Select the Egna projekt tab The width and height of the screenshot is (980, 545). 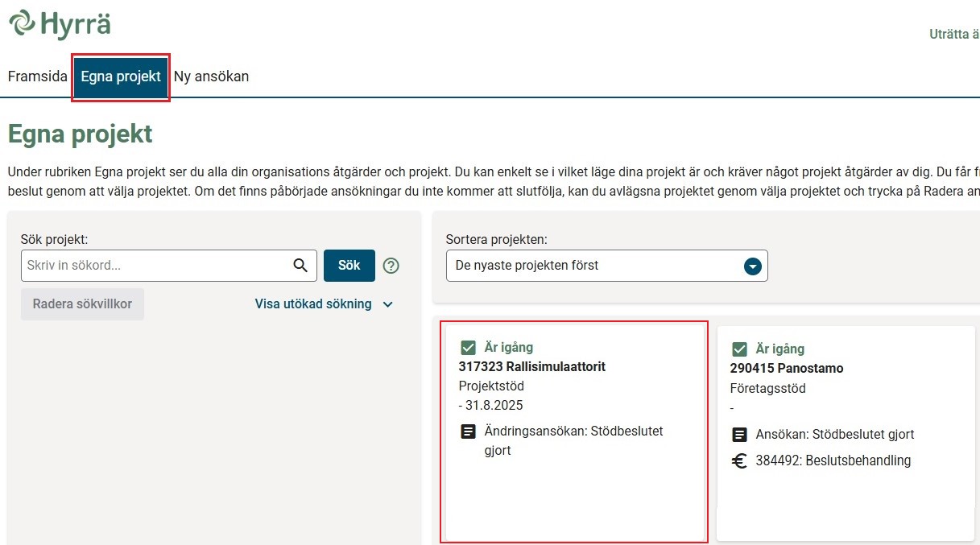coord(121,76)
